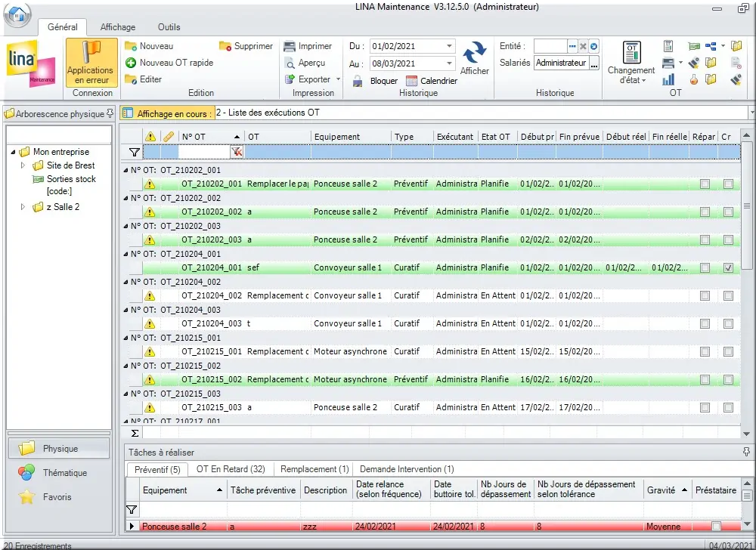Expand z Salle 2 node
The image size is (756, 550).
(x=23, y=206)
